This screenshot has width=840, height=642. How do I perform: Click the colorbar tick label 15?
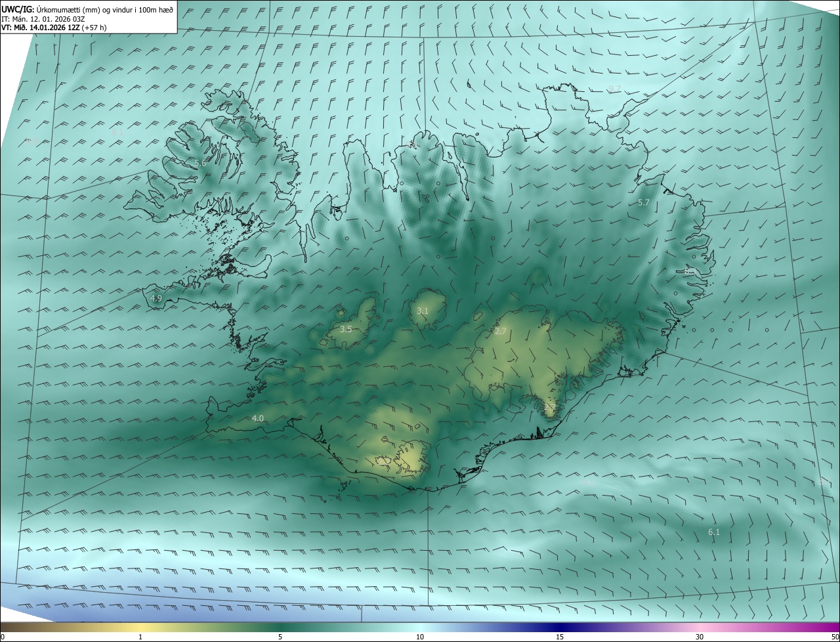coord(560,637)
